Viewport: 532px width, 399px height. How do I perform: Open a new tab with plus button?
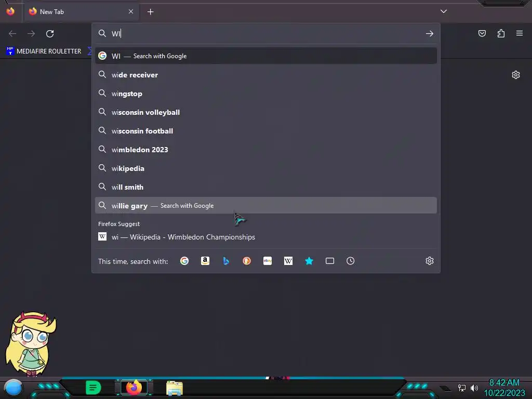(150, 12)
